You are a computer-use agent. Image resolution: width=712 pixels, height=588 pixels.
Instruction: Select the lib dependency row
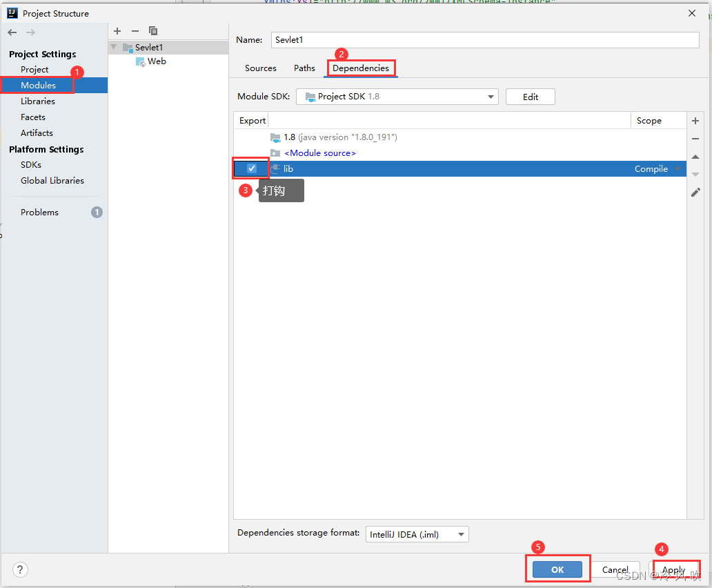(460, 169)
